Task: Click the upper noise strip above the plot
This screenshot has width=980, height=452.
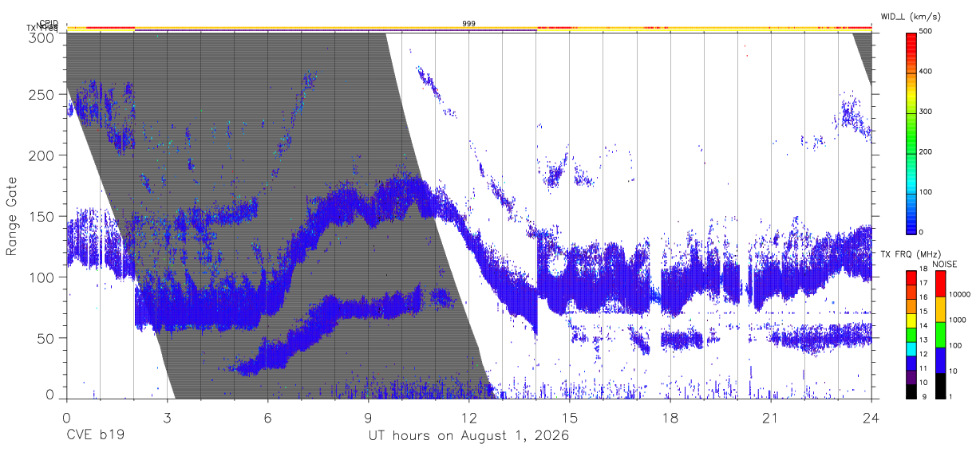Action: coord(468,27)
